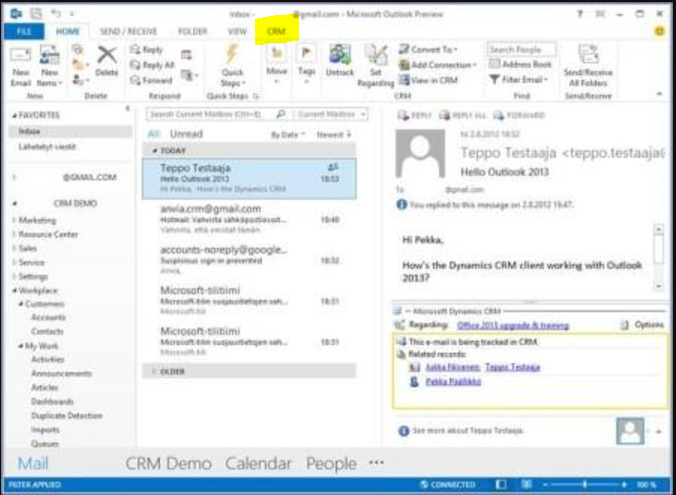Image resolution: width=676 pixels, height=495 pixels.
Task: Click the Set Regarding icon
Action: (x=376, y=55)
